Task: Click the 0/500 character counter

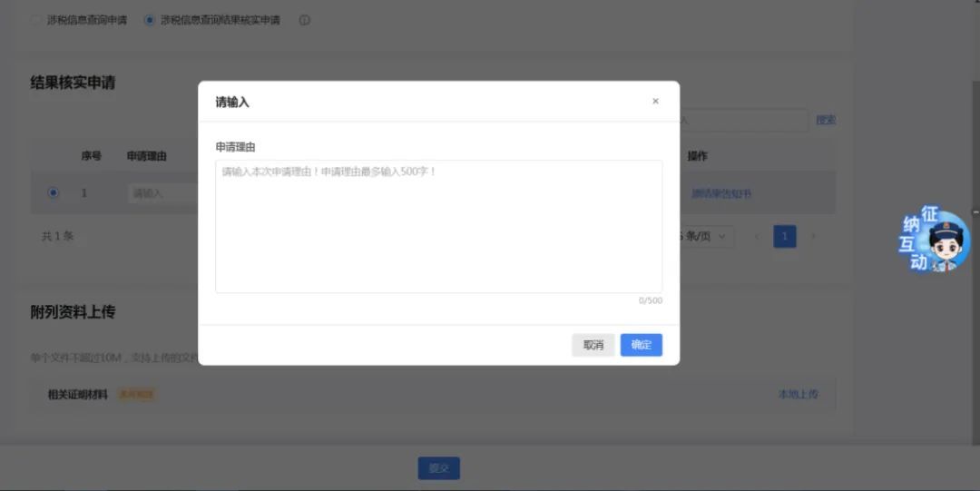Action: click(x=650, y=300)
